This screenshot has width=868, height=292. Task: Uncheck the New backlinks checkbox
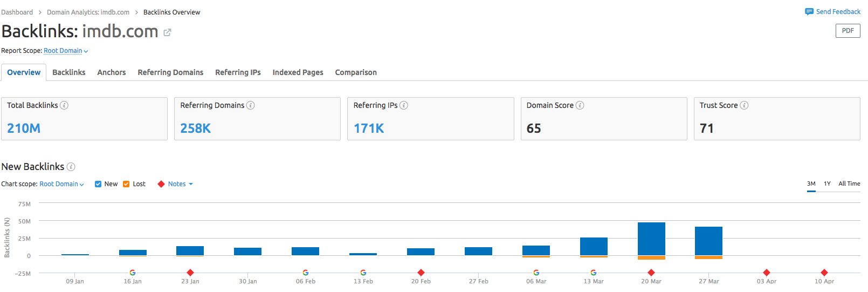[x=98, y=184]
